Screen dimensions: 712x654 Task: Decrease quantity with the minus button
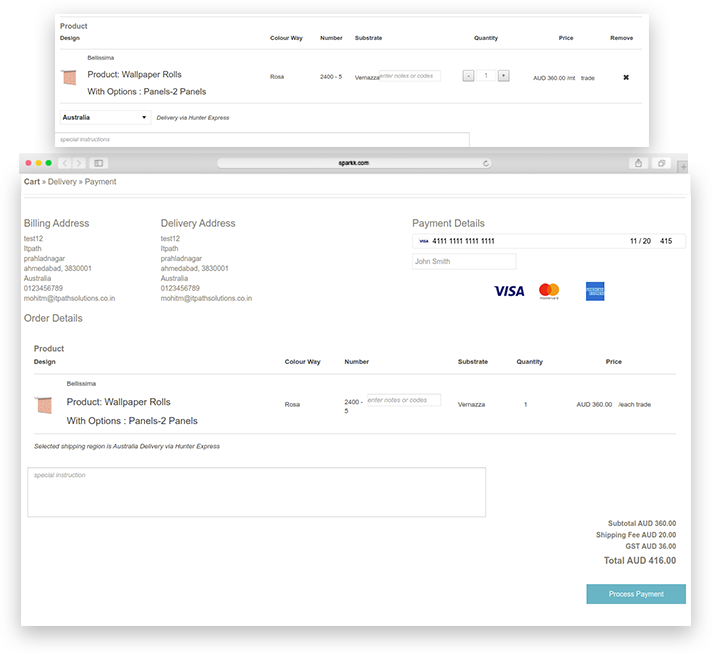[468, 76]
